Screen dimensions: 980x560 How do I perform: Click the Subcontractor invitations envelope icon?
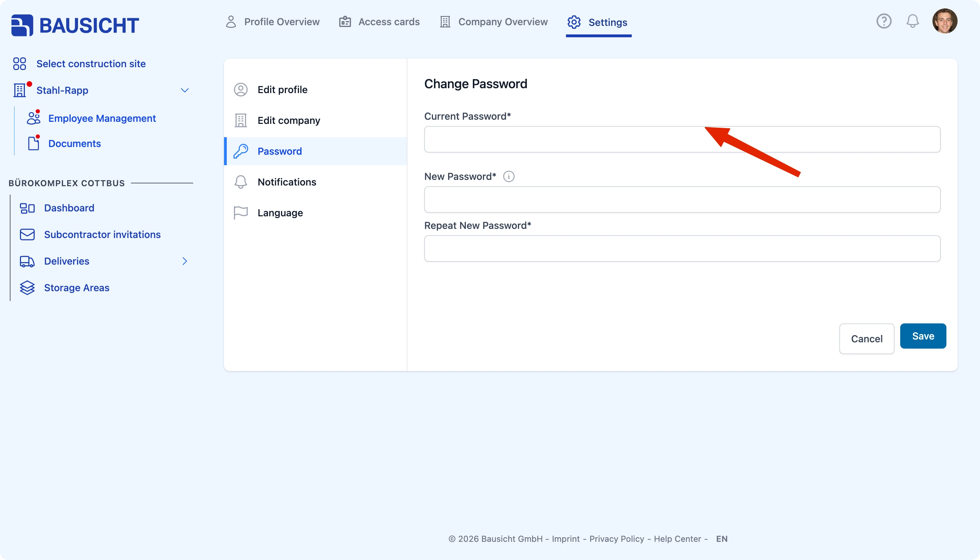pos(27,234)
